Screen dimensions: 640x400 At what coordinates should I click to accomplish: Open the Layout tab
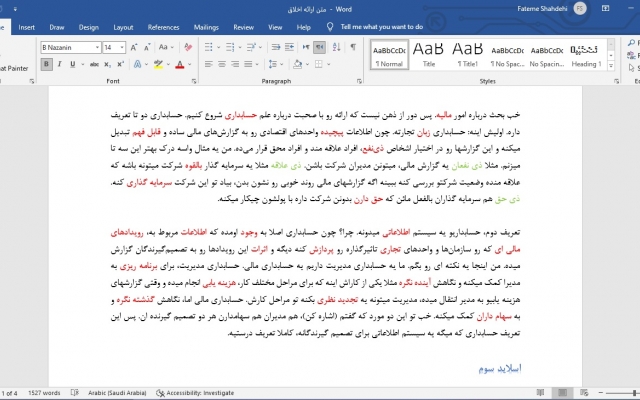123,27
